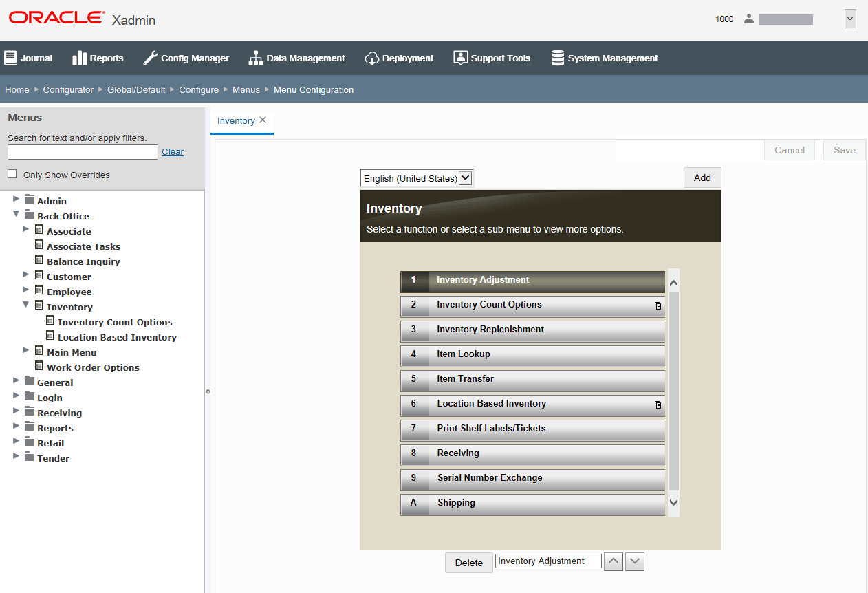Image resolution: width=868 pixels, height=593 pixels.
Task: Click the sub-menu icon on Inventory Count Options row
Action: [658, 305]
